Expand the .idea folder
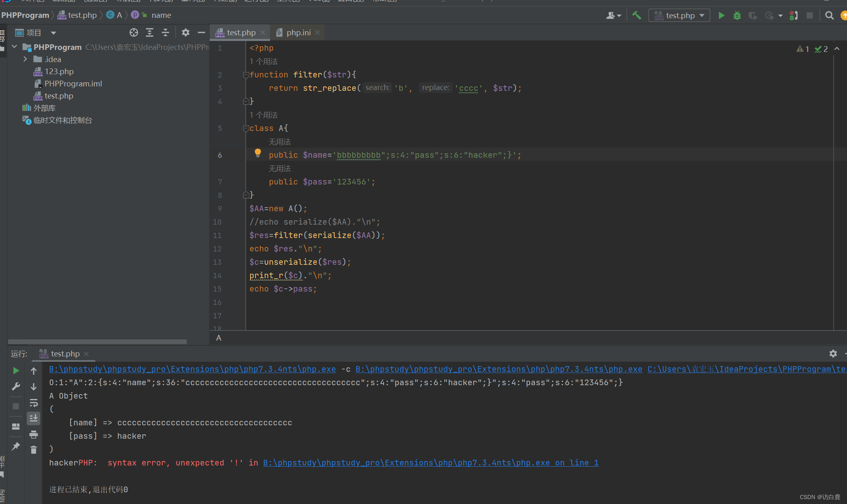847x504 pixels. coord(25,59)
